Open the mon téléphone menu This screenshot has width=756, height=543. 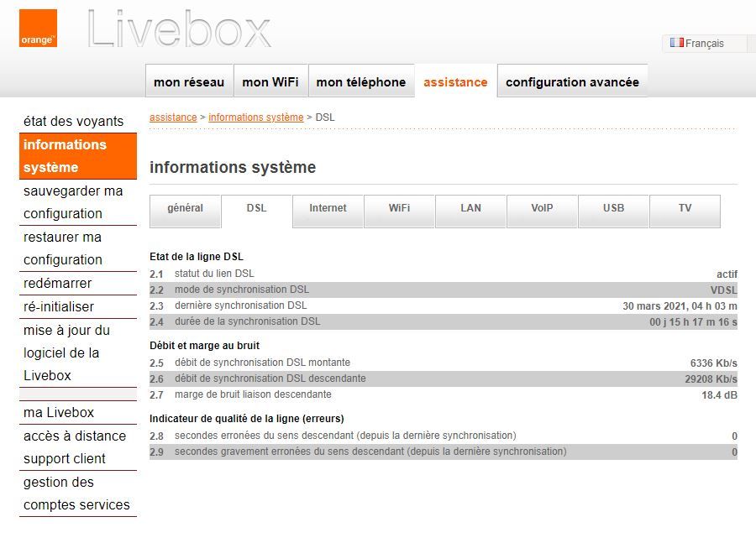click(361, 81)
